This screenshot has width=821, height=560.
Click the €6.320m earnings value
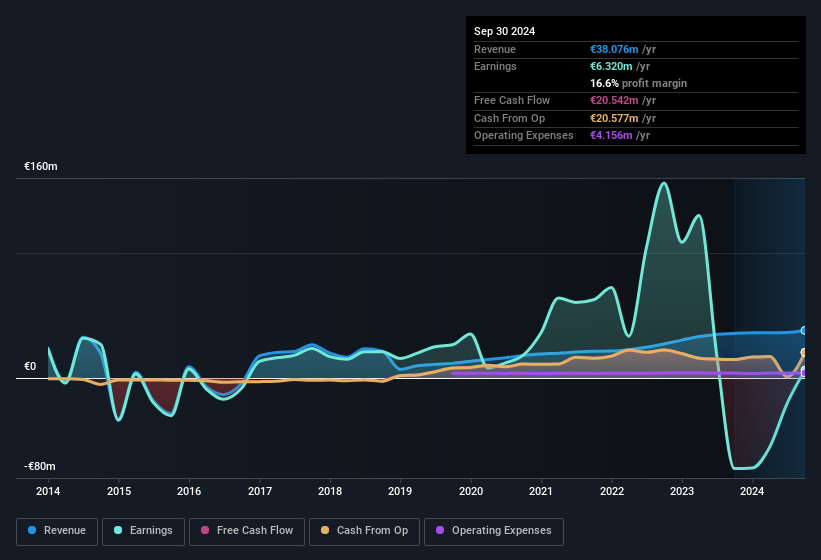[611, 66]
